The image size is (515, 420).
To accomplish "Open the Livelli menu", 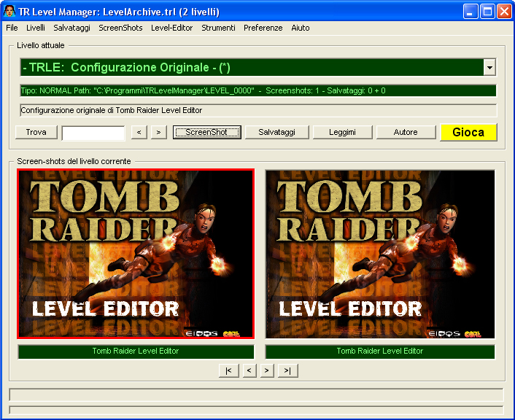I will (36, 28).
